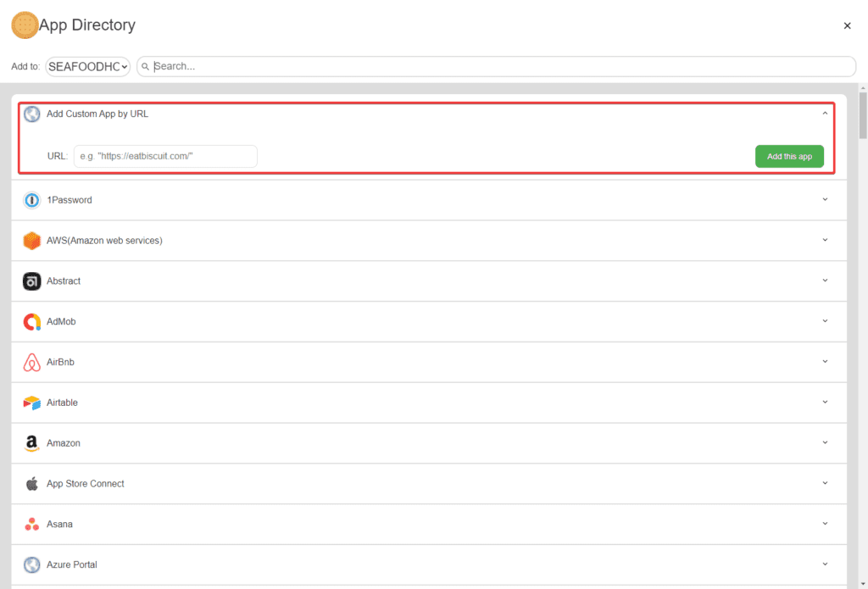Click the magnifier icon in search bar

pos(145,66)
